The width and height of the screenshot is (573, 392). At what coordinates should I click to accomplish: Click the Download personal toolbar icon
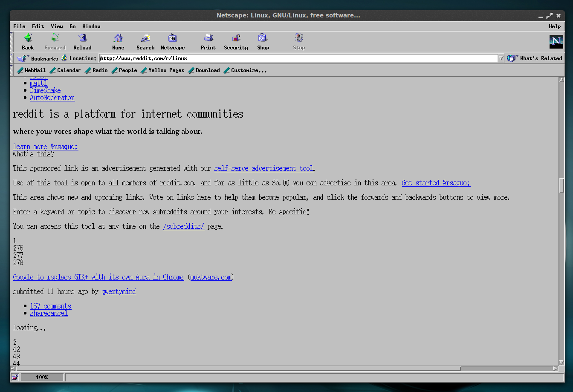click(x=204, y=70)
